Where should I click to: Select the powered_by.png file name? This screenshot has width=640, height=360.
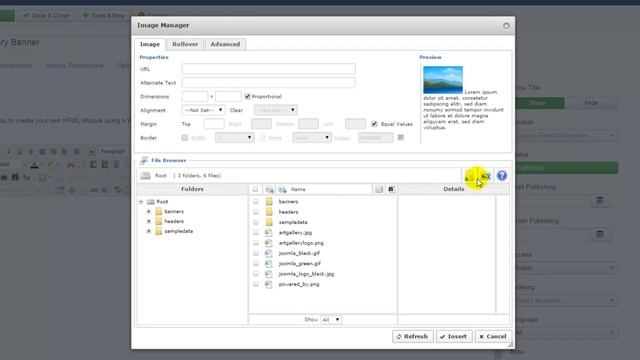[299, 284]
